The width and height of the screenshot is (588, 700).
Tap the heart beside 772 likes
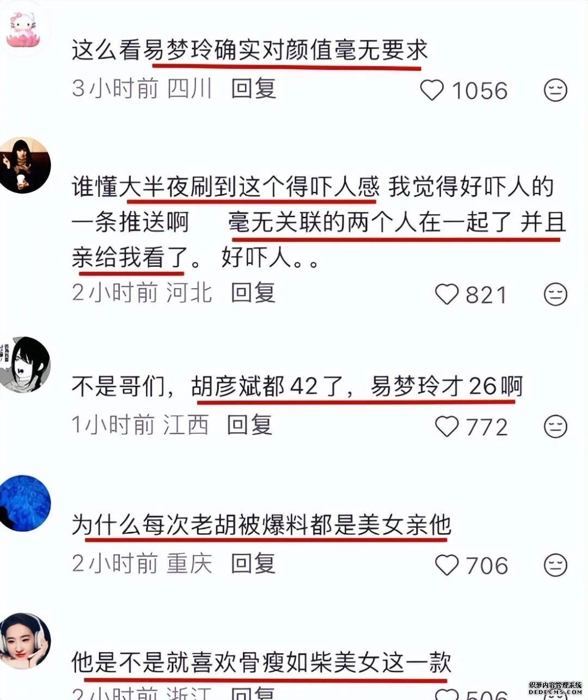[x=447, y=427]
